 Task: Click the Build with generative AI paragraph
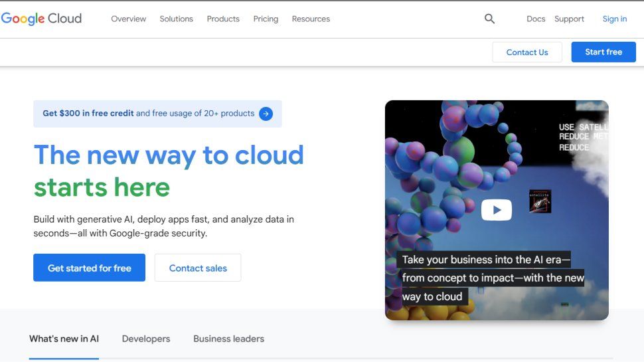pos(163,226)
